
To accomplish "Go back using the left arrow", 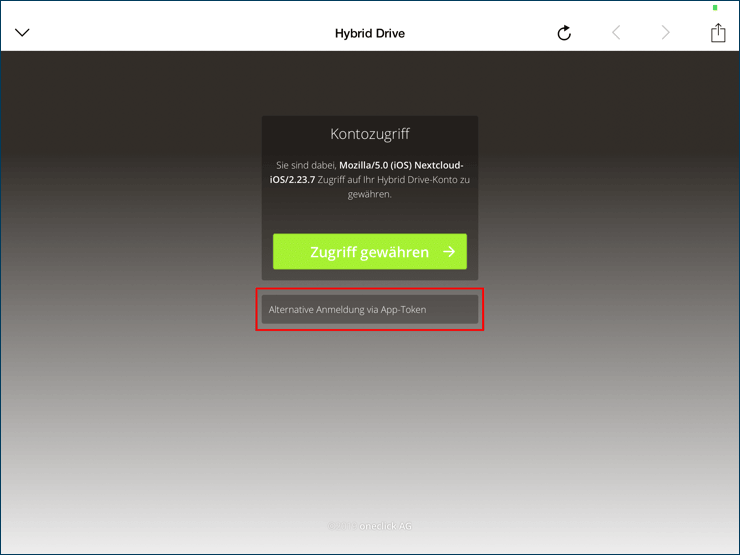I will [616, 33].
